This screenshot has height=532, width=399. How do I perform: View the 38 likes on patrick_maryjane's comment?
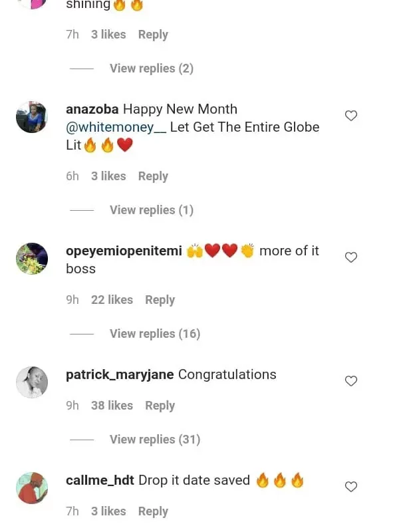tap(112, 406)
